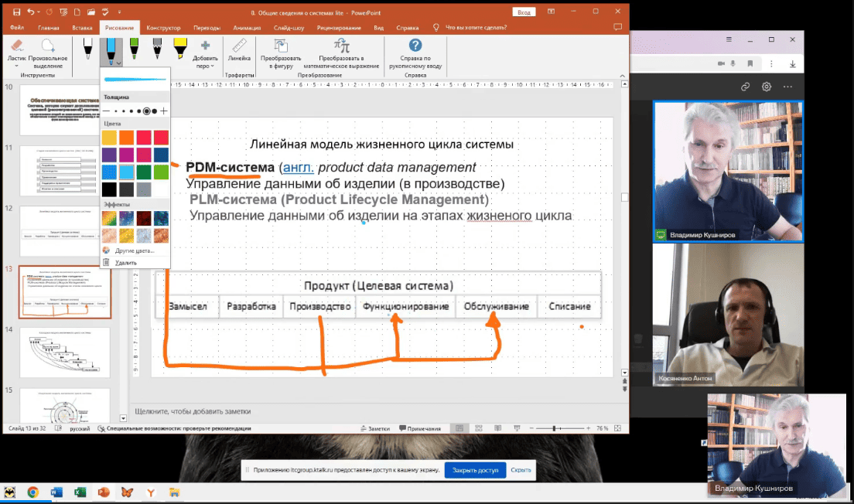854x504 pixels.
Task: Click Другие цвета in pen menu
Action: click(134, 250)
